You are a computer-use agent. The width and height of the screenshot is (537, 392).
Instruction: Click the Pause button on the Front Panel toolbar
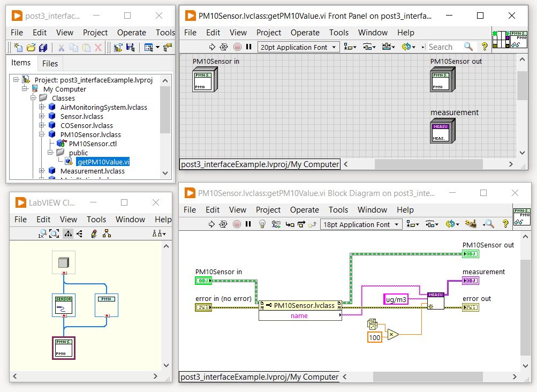click(x=248, y=47)
